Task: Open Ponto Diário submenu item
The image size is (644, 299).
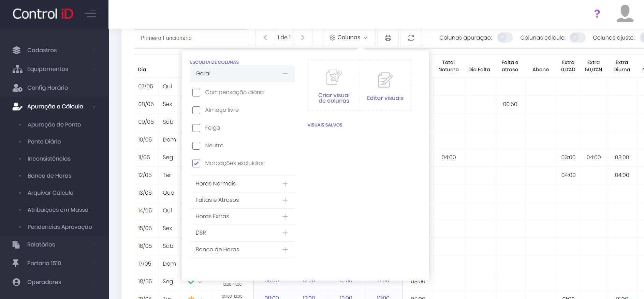Action: [44, 141]
